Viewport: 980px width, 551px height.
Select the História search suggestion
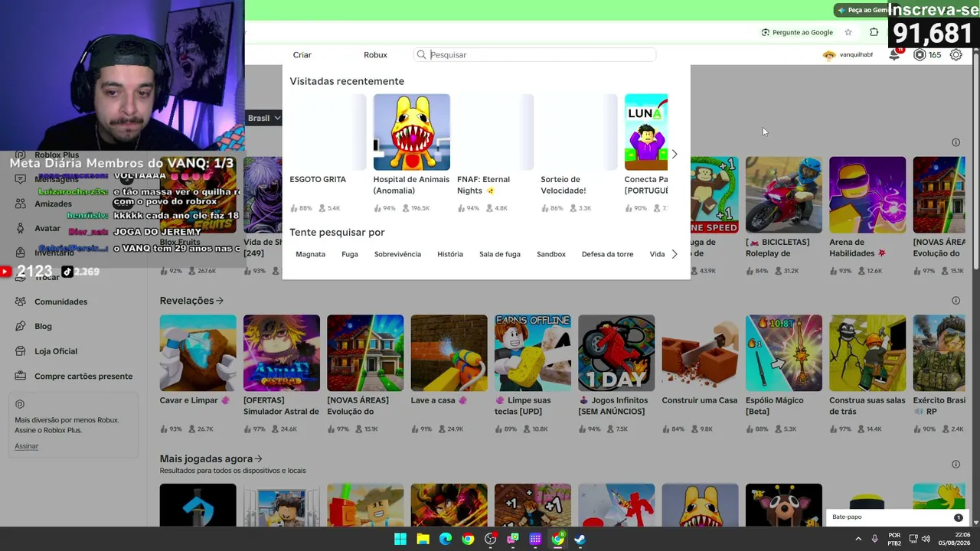(x=450, y=254)
